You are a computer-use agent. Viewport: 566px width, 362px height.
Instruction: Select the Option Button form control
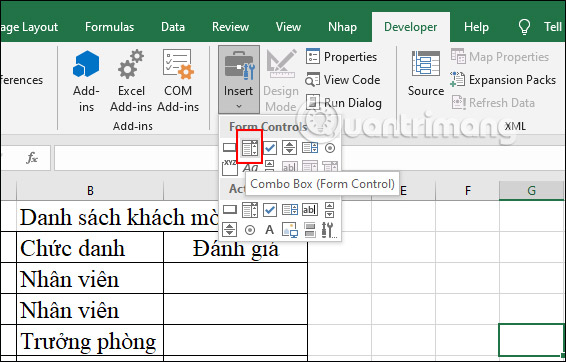click(x=330, y=148)
